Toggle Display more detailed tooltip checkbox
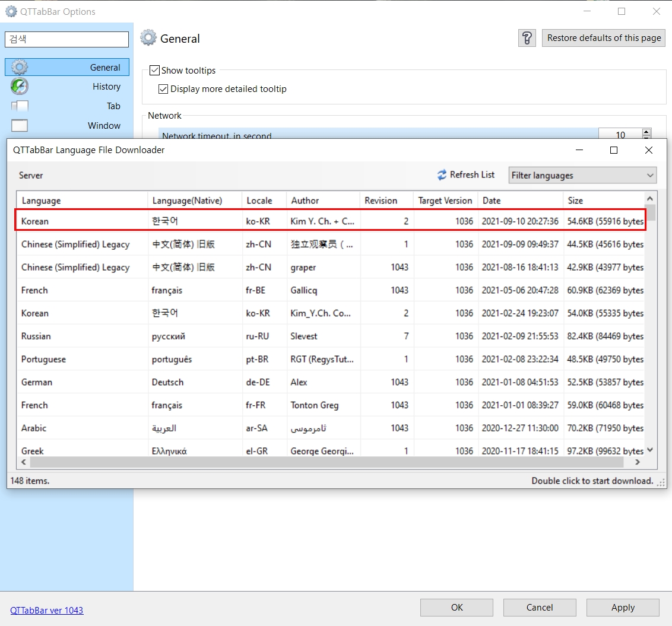Screen dimensions: 672x626 163,88
